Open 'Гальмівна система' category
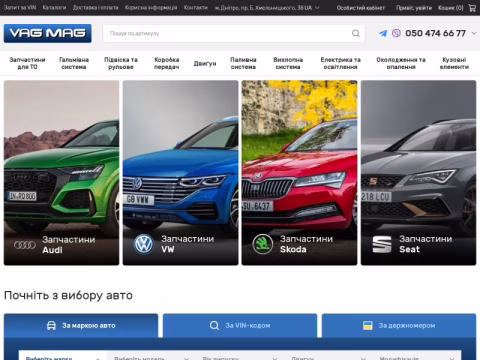The image size is (480, 360). [74, 63]
